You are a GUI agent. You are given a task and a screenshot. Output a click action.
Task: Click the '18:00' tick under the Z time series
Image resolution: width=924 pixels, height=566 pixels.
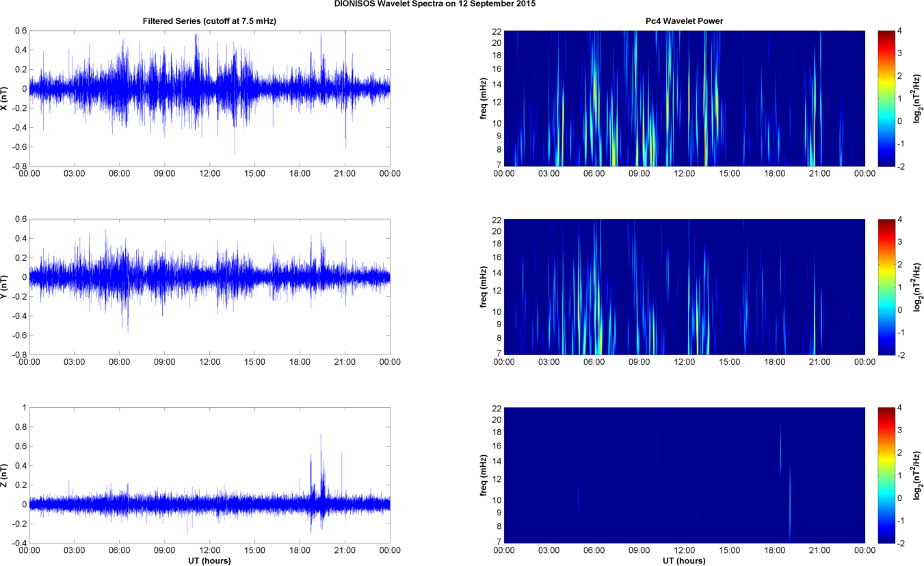300,550
